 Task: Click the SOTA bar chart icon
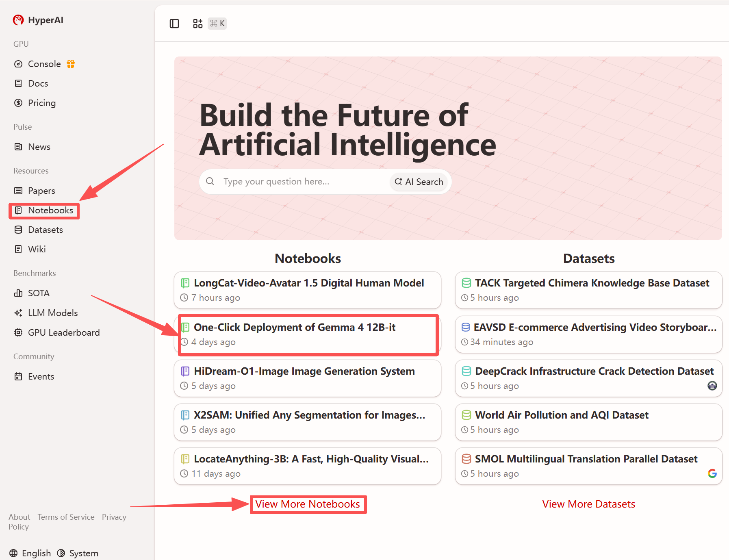click(x=18, y=293)
